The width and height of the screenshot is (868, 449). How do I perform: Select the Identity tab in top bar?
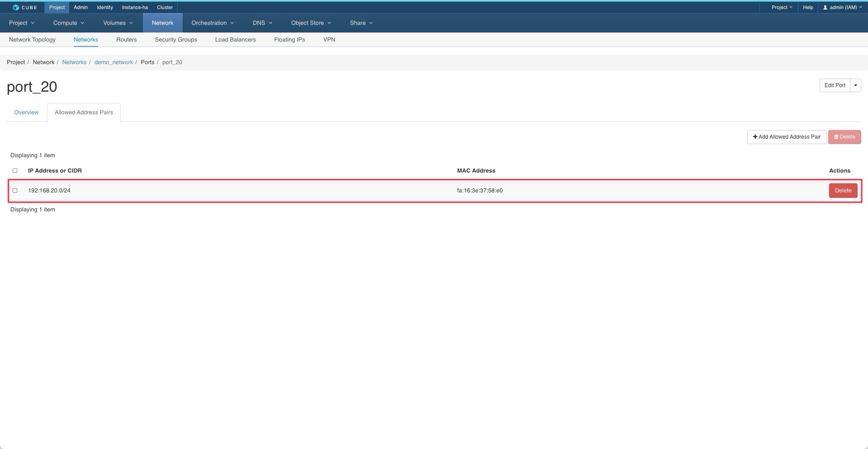click(x=105, y=7)
